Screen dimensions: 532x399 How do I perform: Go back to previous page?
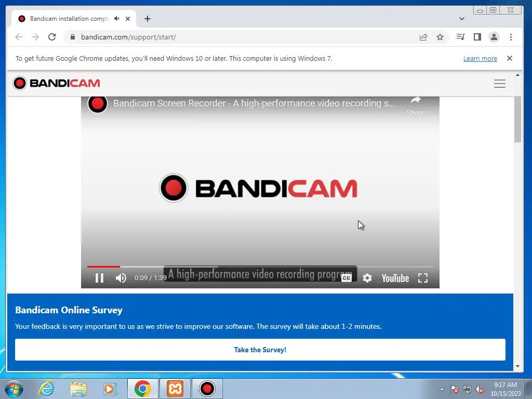pos(19,37)
